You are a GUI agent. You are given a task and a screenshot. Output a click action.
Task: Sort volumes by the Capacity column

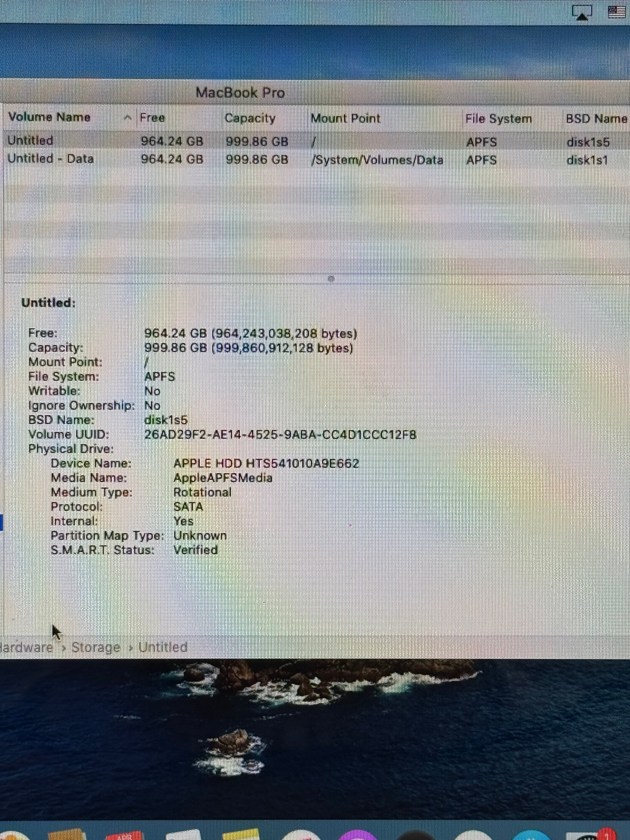(x=251, y=118)
